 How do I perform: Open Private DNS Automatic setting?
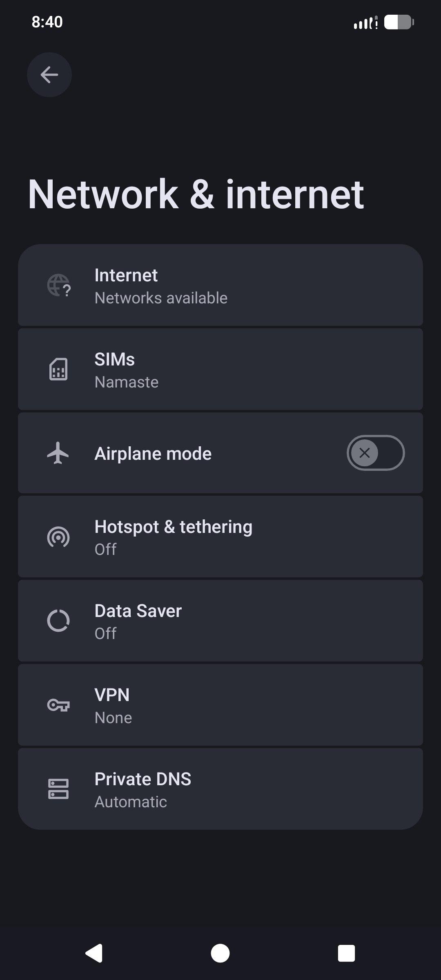pyautogui.click(x=220, y=790)
